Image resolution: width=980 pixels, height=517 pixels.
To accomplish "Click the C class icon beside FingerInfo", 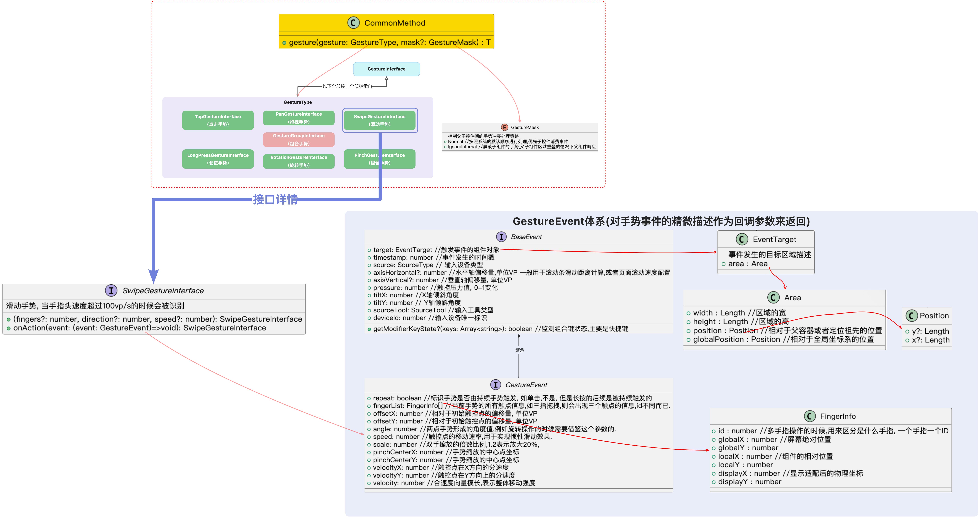I will click(x=810, y=416).
